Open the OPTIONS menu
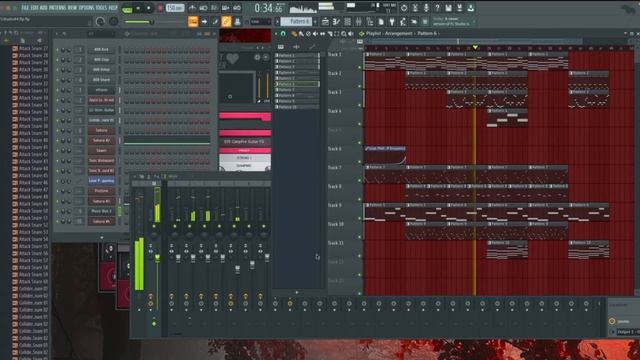This screenshot has height=360, width=640. coord(87,8)
